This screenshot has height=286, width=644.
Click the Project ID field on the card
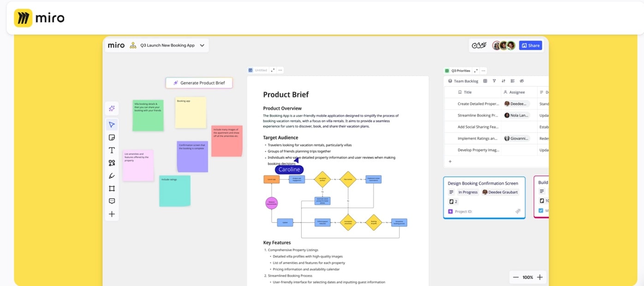pos(460,211)
